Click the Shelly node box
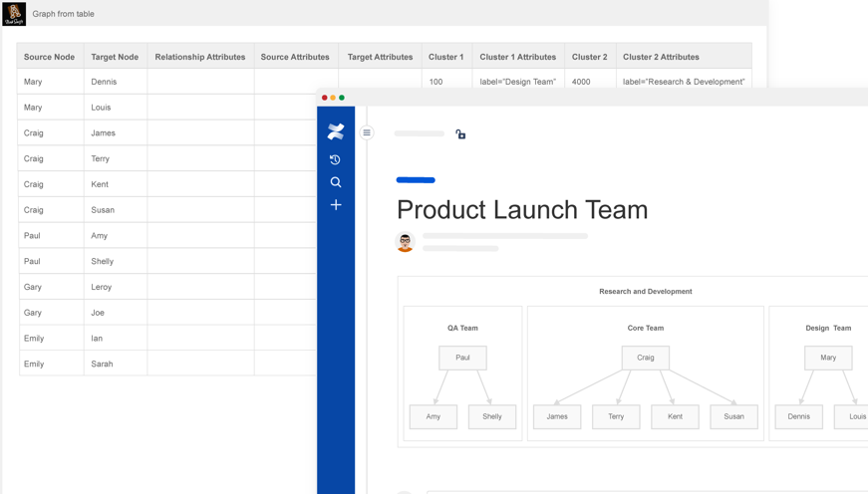Screen dimensions: 868x494 pyautogui.click(x=492, y=416)
